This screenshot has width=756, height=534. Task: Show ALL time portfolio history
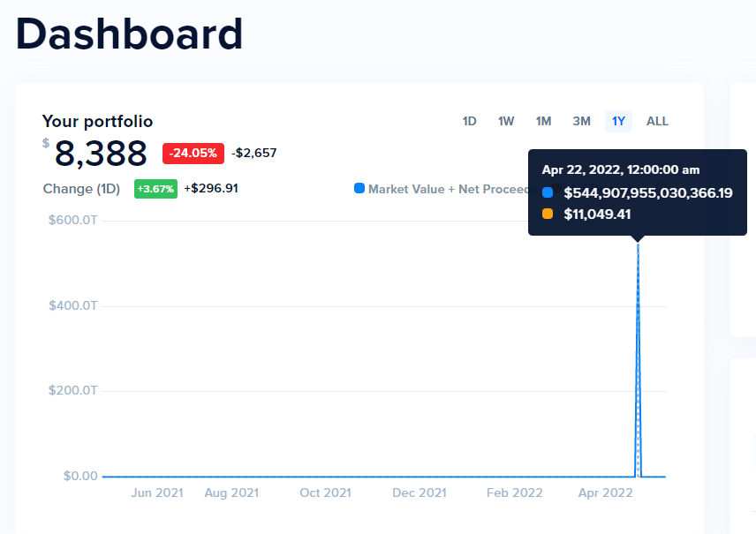point(657,122)
